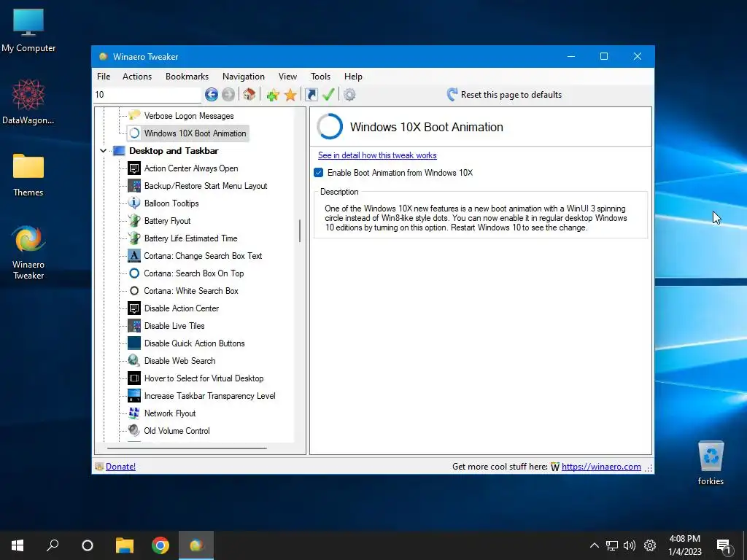The height and width of the screenshot is (560, 747).
Task: Open File Explorer from the taskbar
Action: click(125, 545)
